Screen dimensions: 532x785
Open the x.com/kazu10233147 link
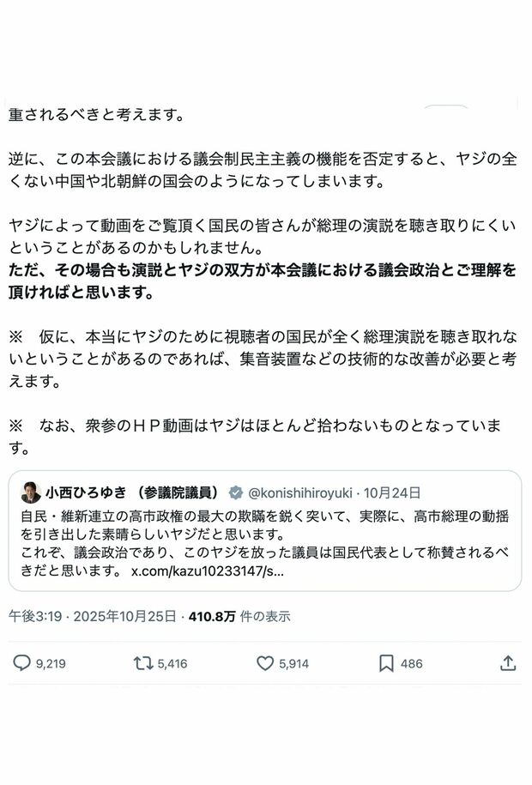206,571
